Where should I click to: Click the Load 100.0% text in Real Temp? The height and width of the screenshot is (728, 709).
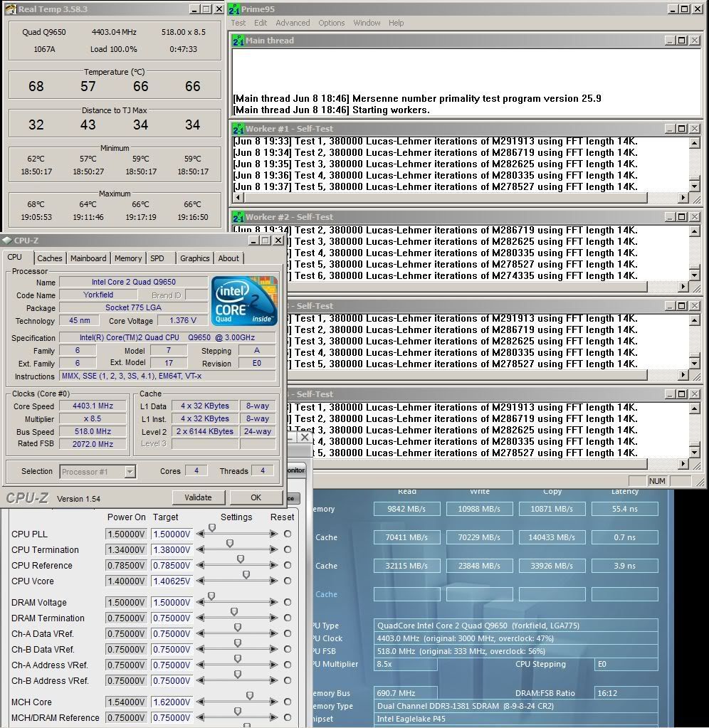click(114, 49)
